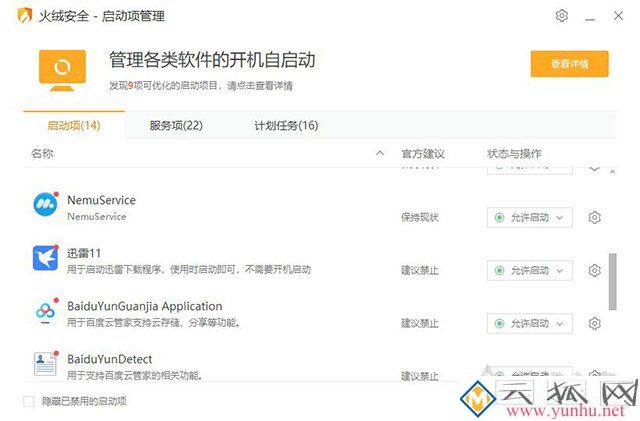Click 发现9项可优化的启动项目 hint text
Viewport: 640px width, 421px height.
(x=200, y=86)
